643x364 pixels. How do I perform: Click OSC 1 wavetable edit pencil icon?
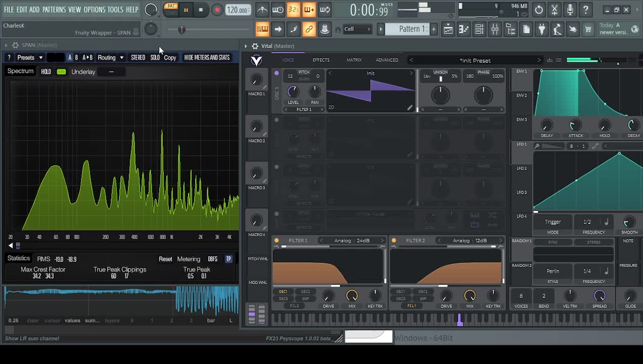coord(410,107)
